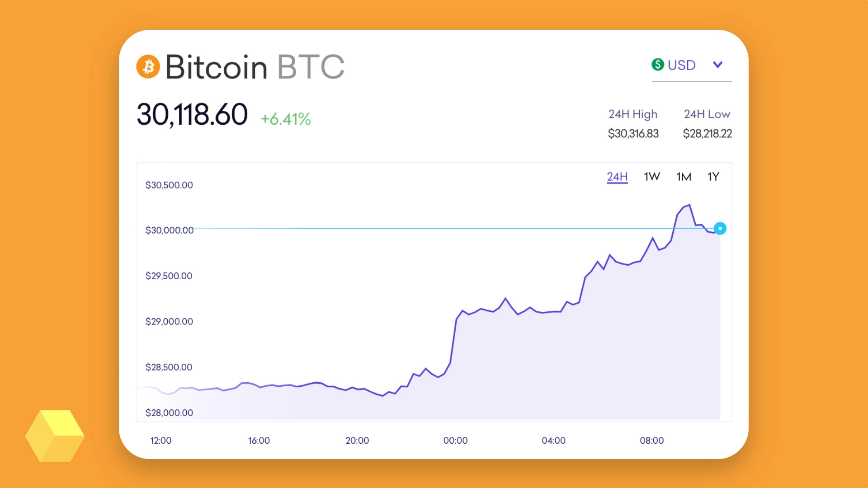This screenshot has height=488, width=868.
Task: Click the 24H Low label
Action: (x=707, y=114)
